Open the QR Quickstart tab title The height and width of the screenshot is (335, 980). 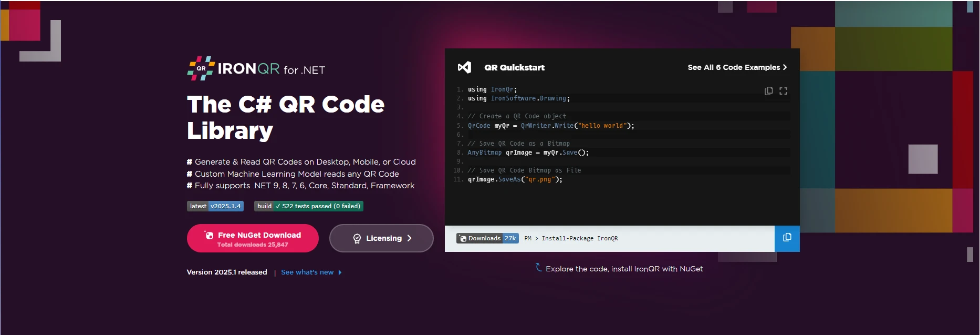tap(514, 67)
